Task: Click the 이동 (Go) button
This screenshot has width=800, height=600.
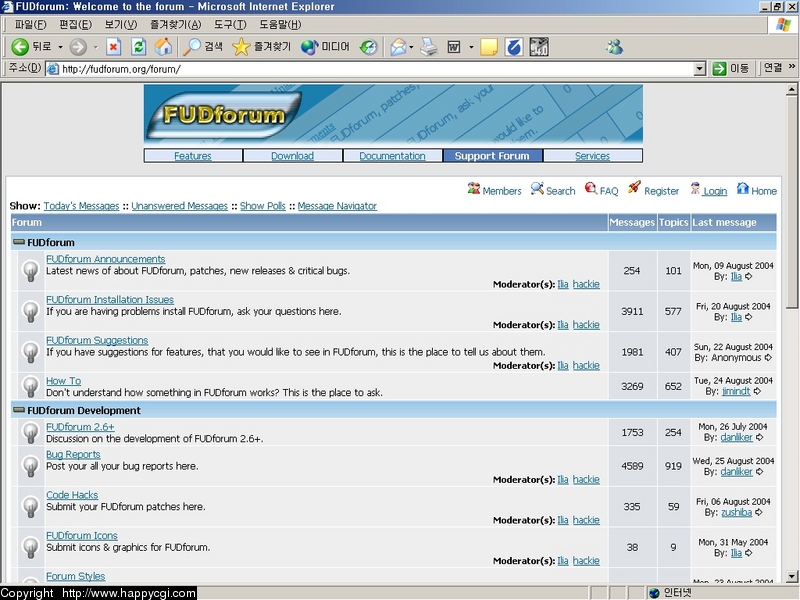Action: click(x=731, y=68)
